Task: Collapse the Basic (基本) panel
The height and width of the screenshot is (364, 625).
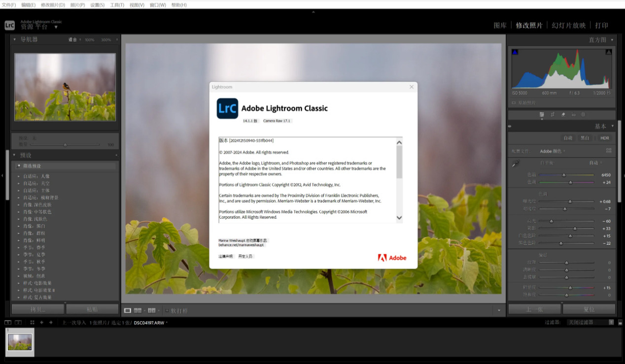Action: (612, 126)
